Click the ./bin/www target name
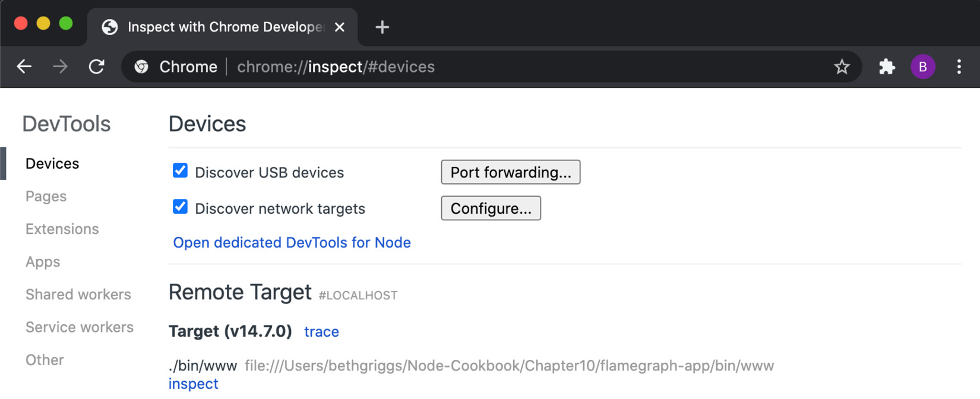This screenshot has width=980, height=399. tap(203, 366)
